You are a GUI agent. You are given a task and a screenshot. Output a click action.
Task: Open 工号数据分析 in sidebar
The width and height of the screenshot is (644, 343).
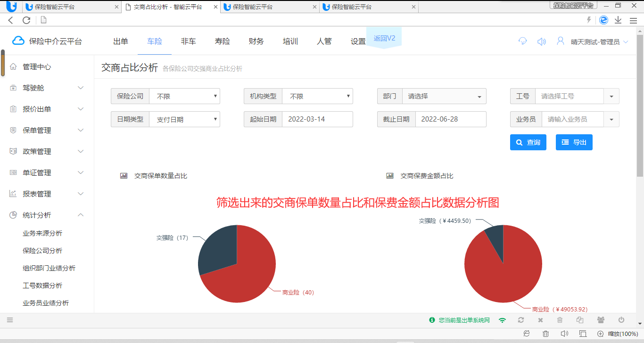(42, 286)
